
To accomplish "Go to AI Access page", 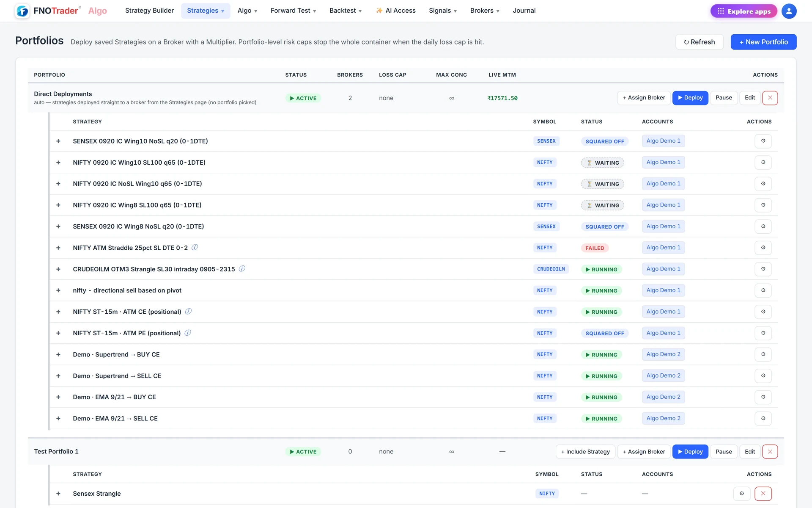I will coord(396,11).
